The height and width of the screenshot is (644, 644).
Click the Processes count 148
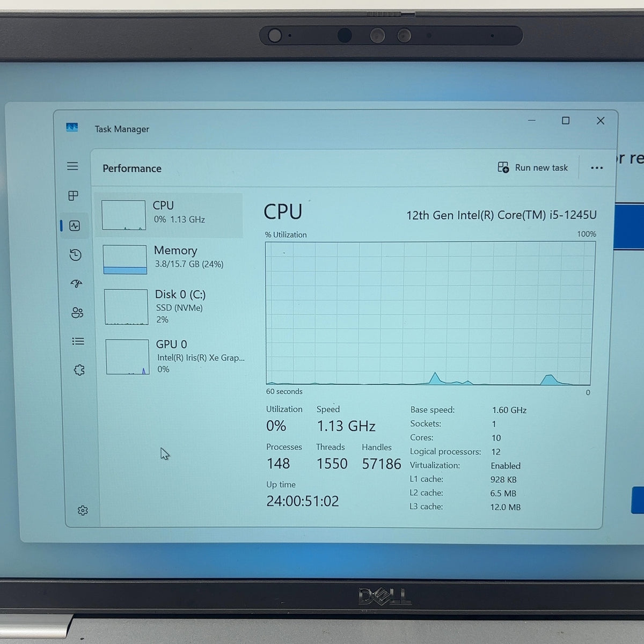point(278,464)
